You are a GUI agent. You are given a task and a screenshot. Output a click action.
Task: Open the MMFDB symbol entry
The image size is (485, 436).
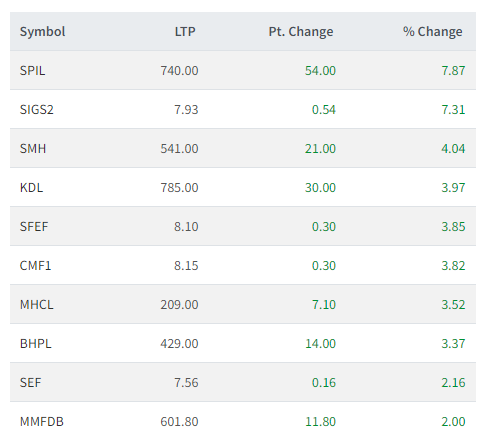tap(42, 422)
